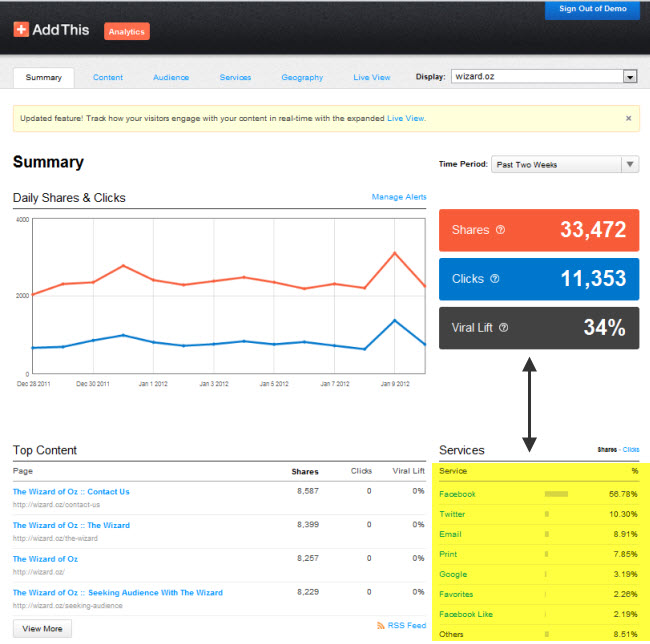This screenshot has width=650, height=644.
Task: Click the Sign Out of Demo button
Action: tap(592, 9)
